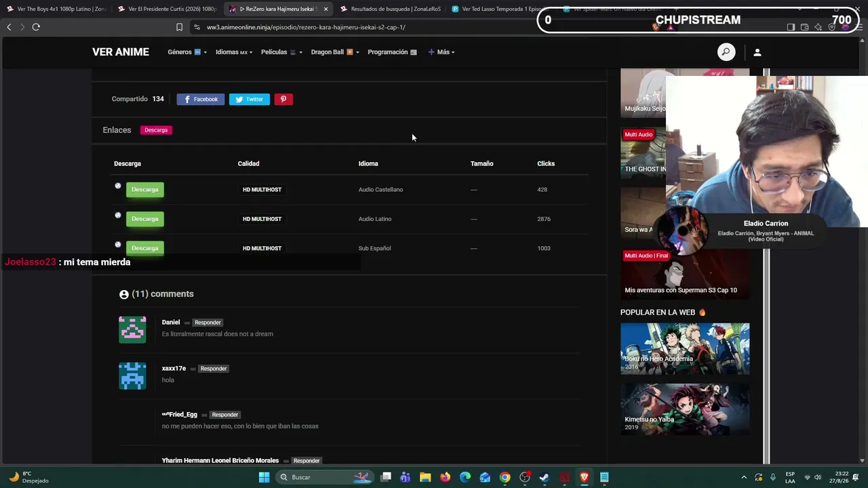Switch to El Presidente Curtis tab
Image resolution: width=868 pixels, height=488 pixels.
click(167, 9)
